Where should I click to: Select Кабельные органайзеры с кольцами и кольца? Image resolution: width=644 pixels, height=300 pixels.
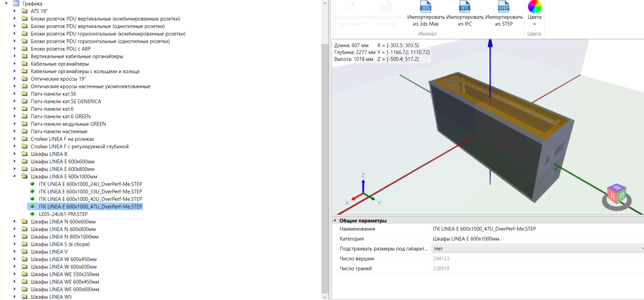(x=85, y=71)
